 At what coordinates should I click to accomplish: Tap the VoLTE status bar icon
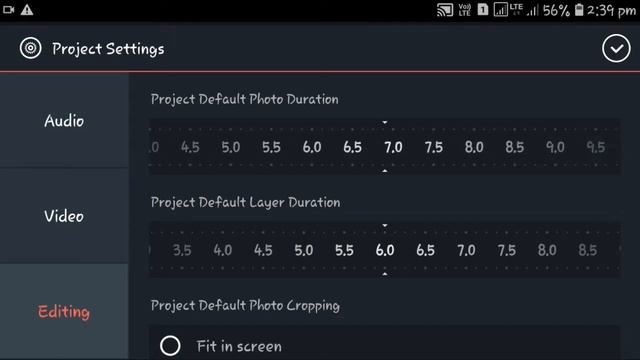[x=464, y=10]
